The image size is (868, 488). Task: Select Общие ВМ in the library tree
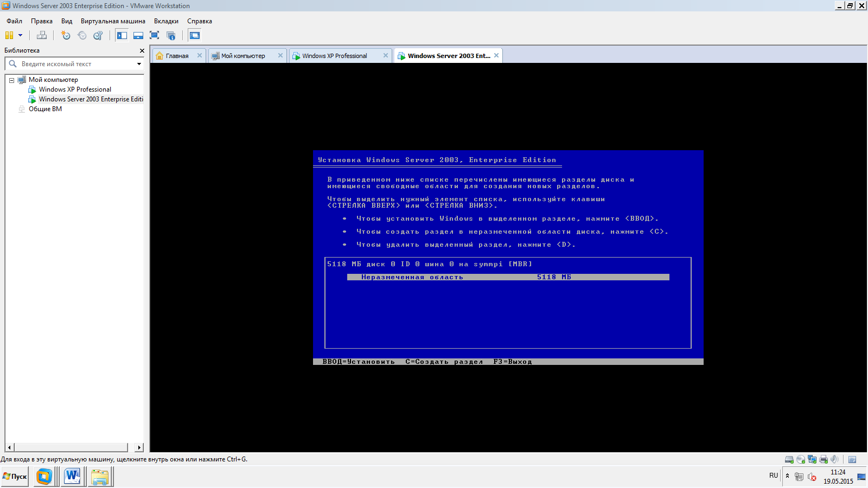tap(45, 109)
